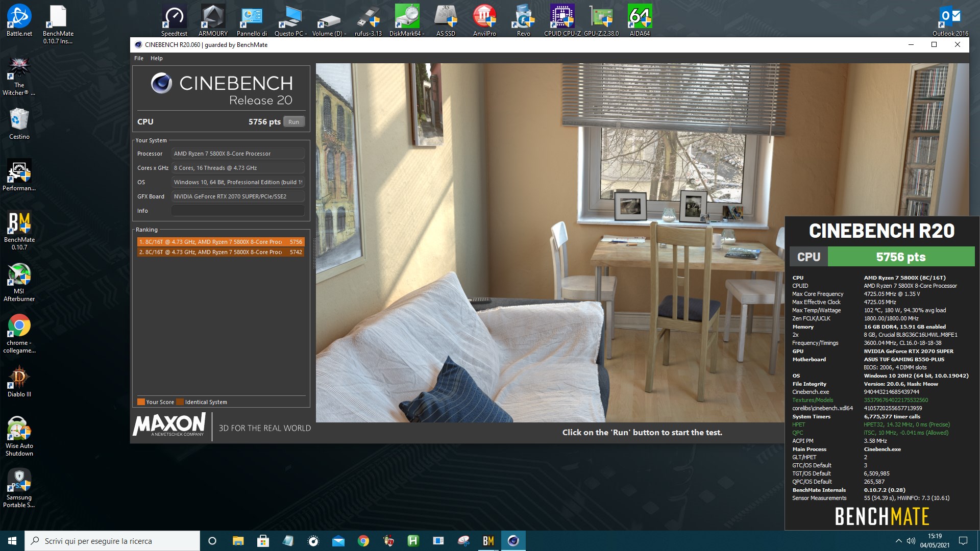980x551 pixels.
Task: Open Google Chrome from the taskbar
Action: tap(363, 541)
